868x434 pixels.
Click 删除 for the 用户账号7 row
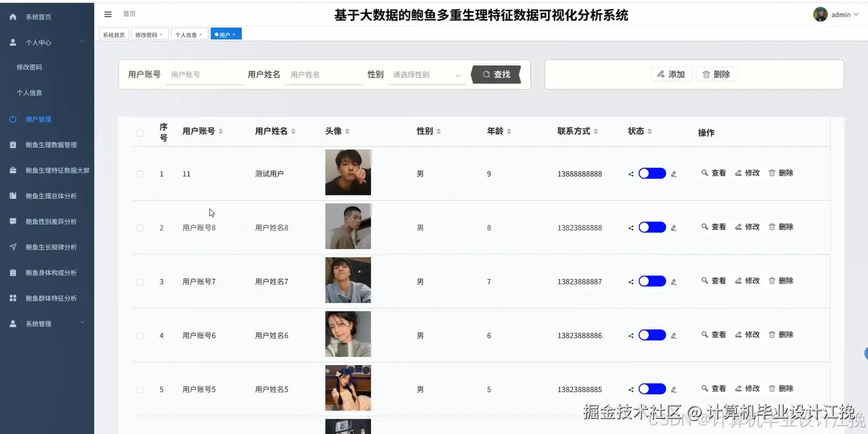781,280
